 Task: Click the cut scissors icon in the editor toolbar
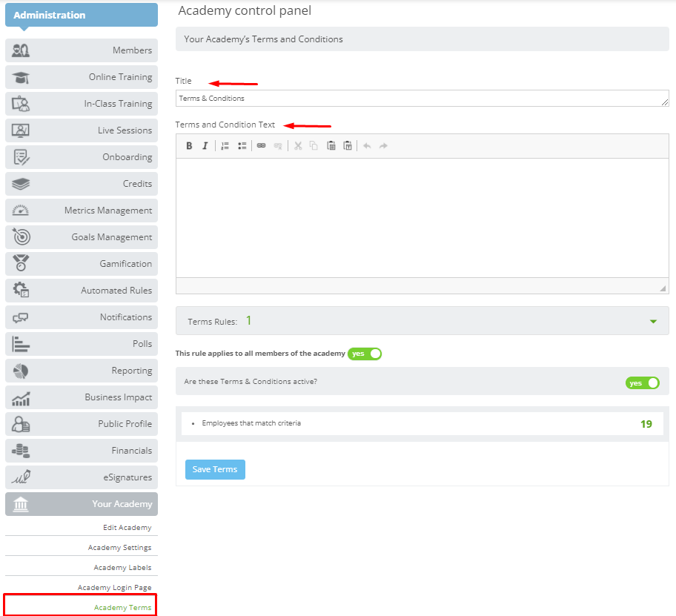coord(298,146)
